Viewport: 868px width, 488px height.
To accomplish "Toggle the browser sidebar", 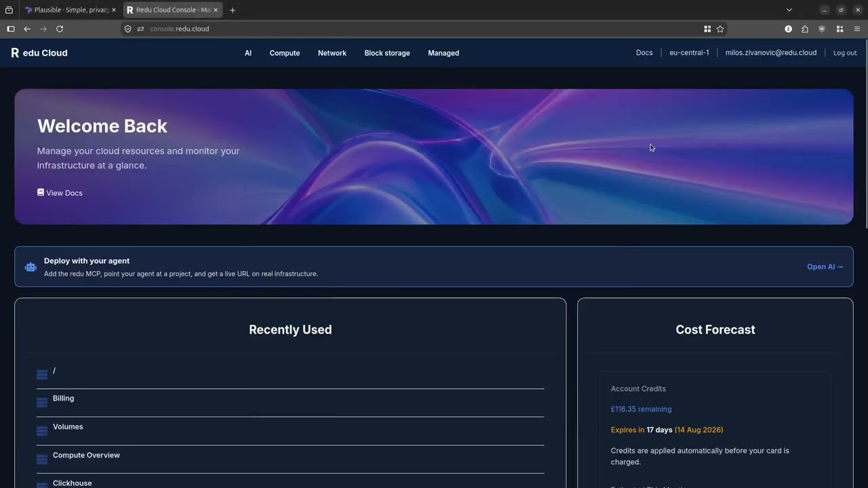I will (x=11, y=29).
